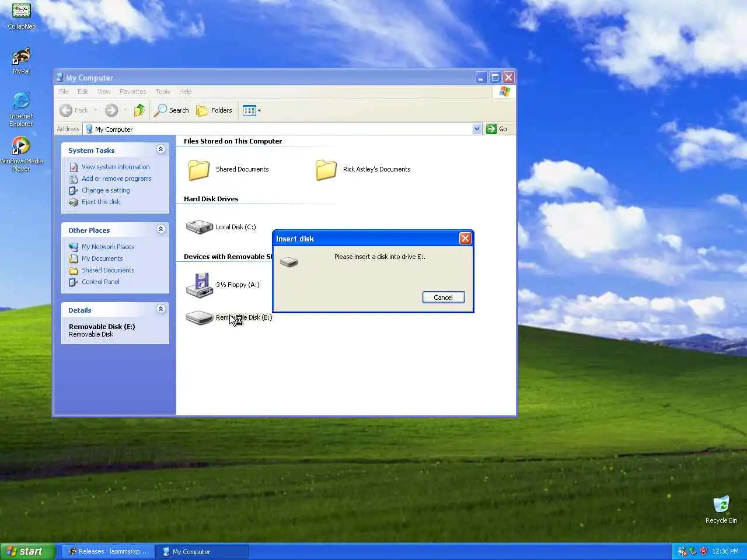Click the Files Stored on This Computer heading

coord(233,141)
